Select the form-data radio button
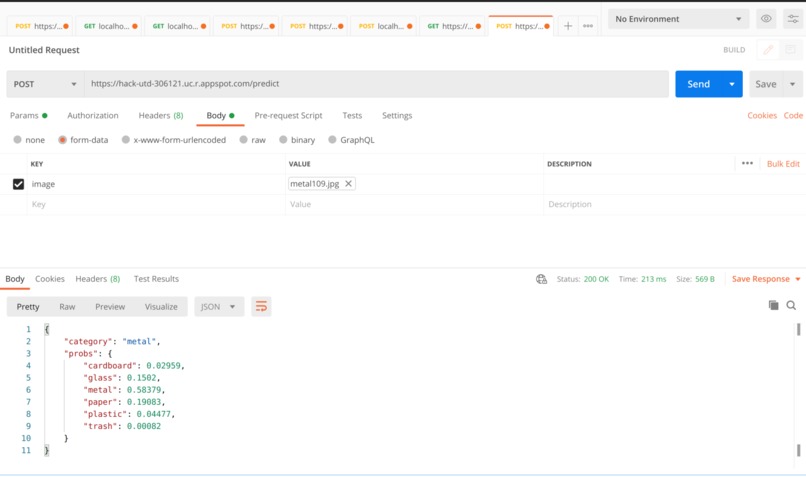This screenshot has width=806, height=478. pyautogui.click(x=62, y=140)
